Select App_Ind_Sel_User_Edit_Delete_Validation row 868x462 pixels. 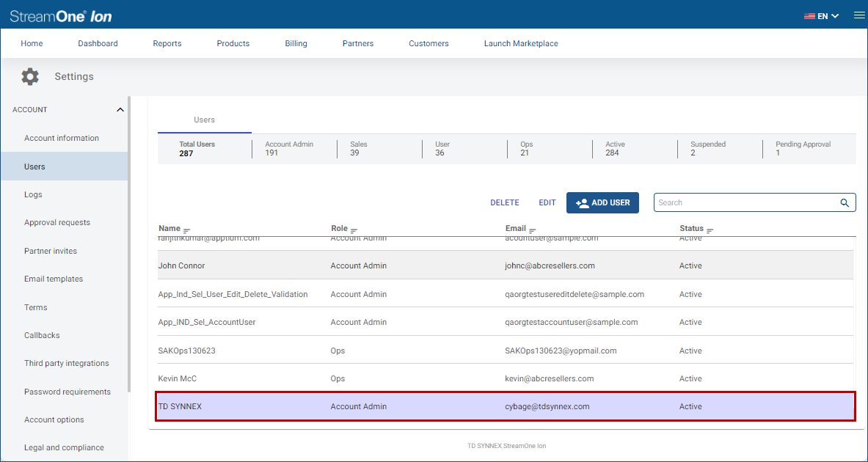click(506, 294)
